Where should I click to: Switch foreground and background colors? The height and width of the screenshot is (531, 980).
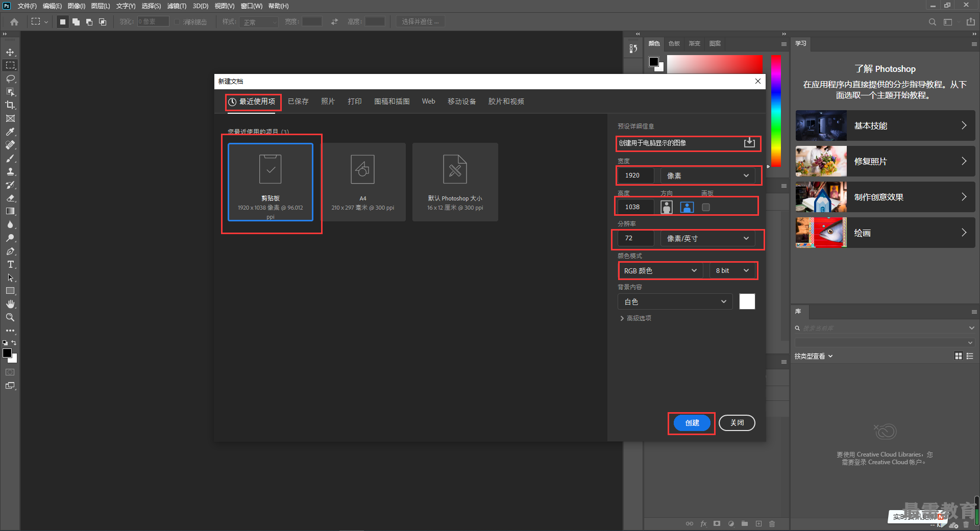(14, 343)
